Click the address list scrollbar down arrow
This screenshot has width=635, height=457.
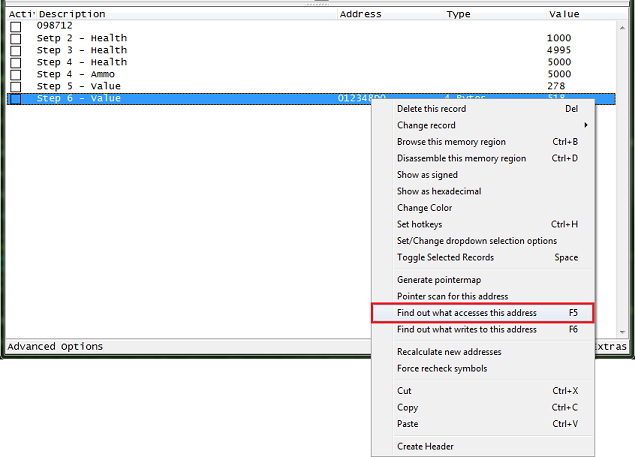622,332
